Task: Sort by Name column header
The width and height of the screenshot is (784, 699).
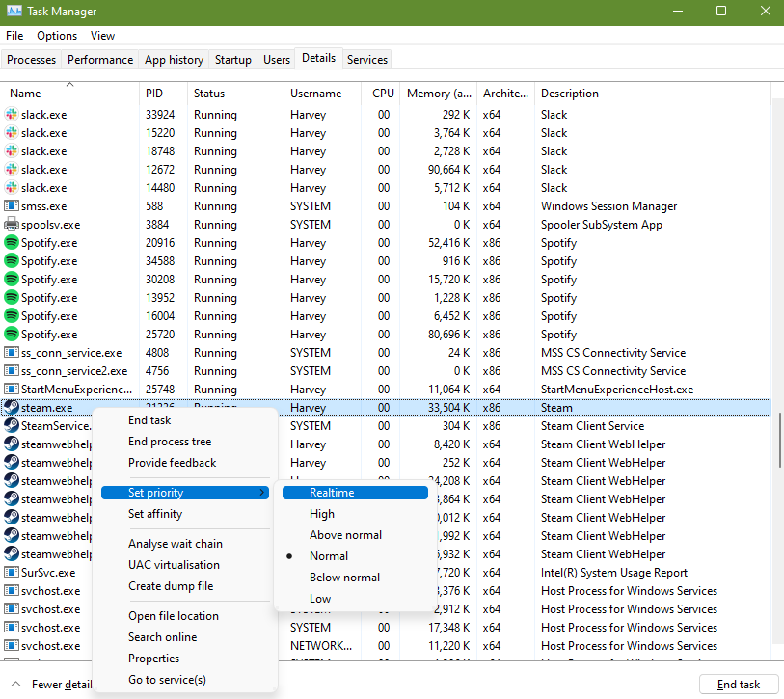Action: (x=69, y=94)
